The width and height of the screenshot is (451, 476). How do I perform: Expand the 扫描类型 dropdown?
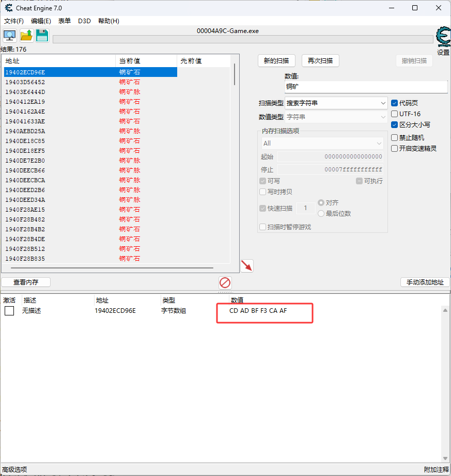pyautogui.click(x=336, y=103)
